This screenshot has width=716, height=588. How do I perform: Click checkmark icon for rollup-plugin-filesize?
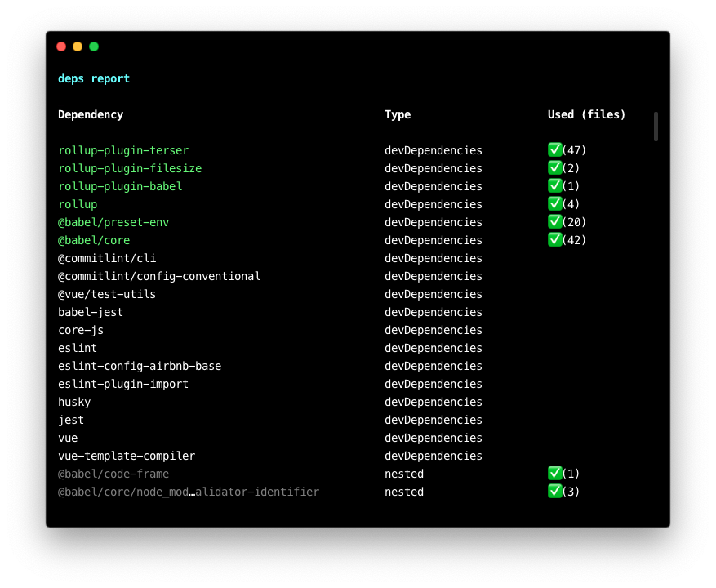click(555, 167)
